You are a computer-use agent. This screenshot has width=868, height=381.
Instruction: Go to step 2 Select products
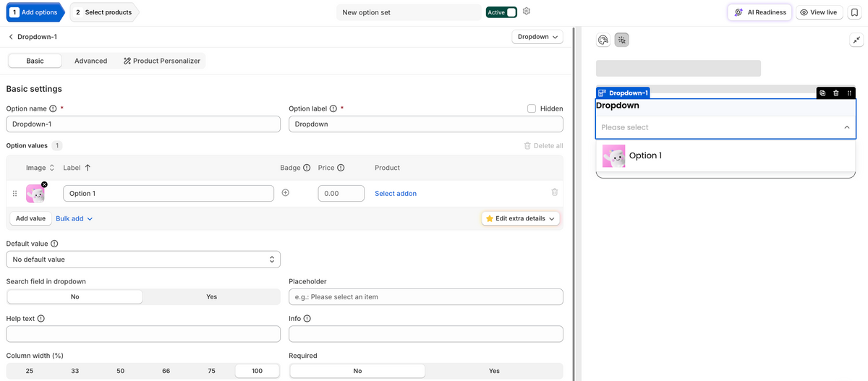point(104,12)
